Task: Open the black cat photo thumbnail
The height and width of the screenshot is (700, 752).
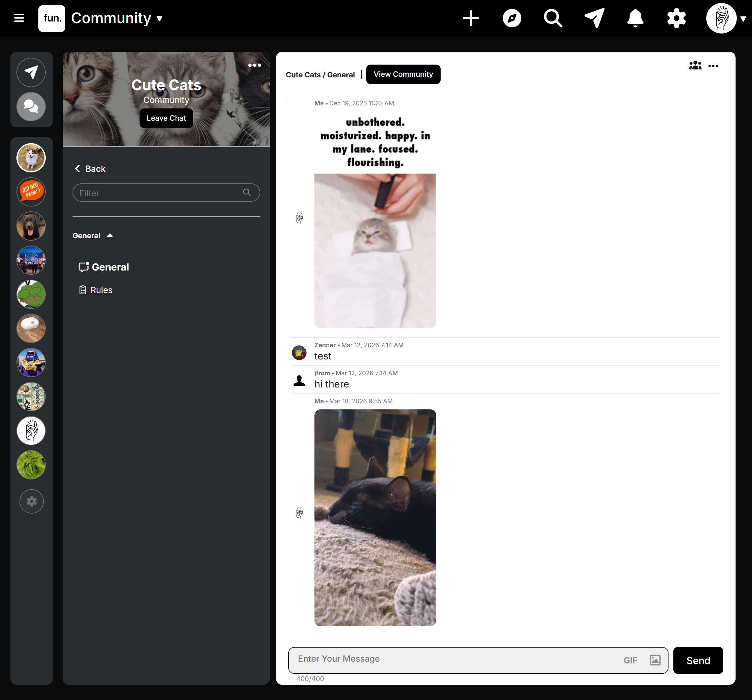Action: [375, 517]
